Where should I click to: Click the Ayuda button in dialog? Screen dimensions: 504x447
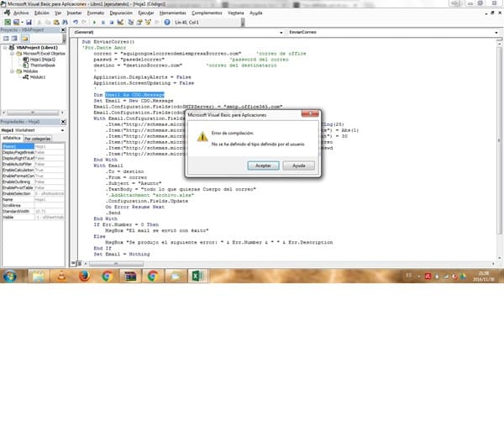297,166
